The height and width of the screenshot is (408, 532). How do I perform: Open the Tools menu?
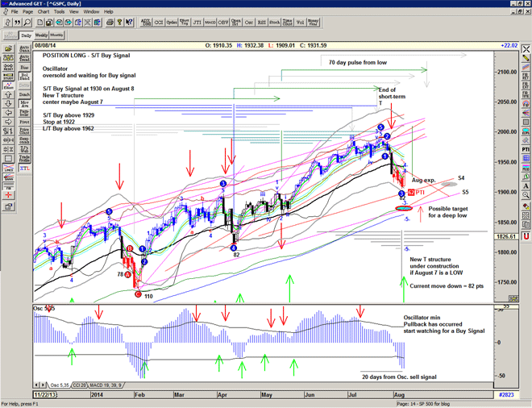tap(60, 12)
